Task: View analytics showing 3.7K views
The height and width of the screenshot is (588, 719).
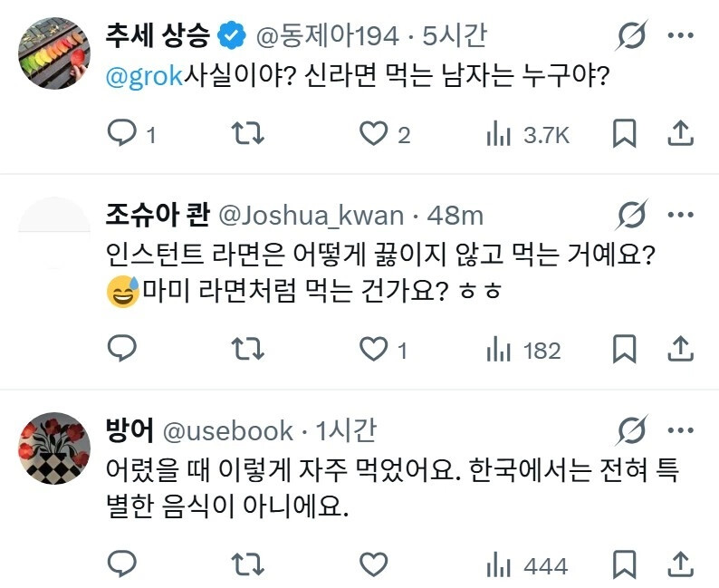Action: pyautogui.click(x=498, y=135)
